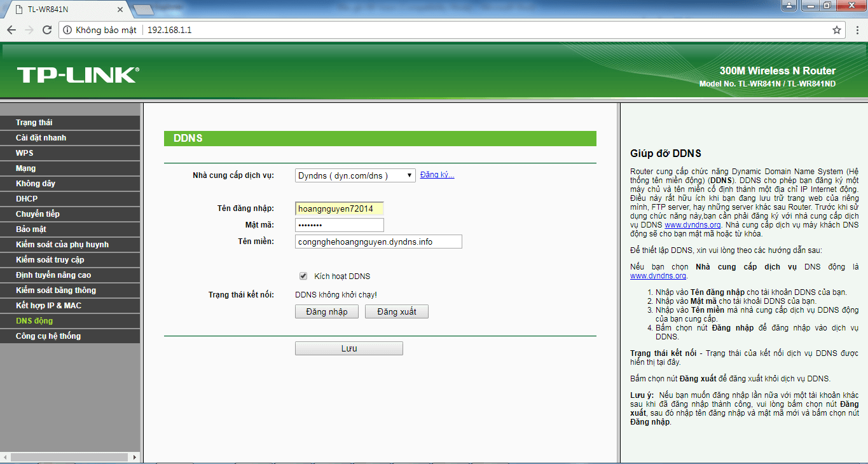Bookmark this page with the star icon
This screenshot has width=868, height=464.
[837, 30]
